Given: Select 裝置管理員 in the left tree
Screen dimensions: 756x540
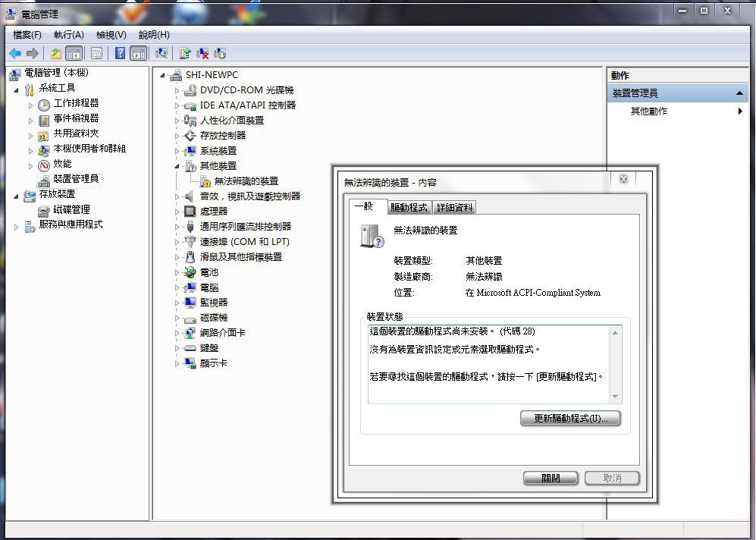Looking at the screenshot, I should click(x=76, y=179).
